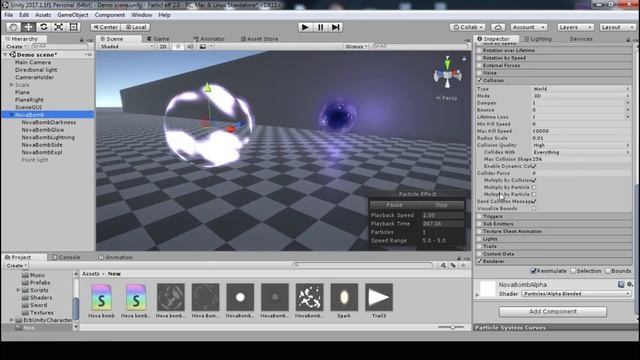
Task: Select the Move tool
Action: (x=28, y=27)
